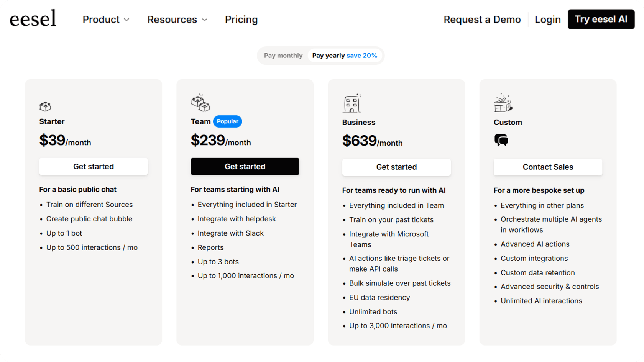Screen dimensions: 644x362
Task: Open the Login page
Action: tap(547, 20)
